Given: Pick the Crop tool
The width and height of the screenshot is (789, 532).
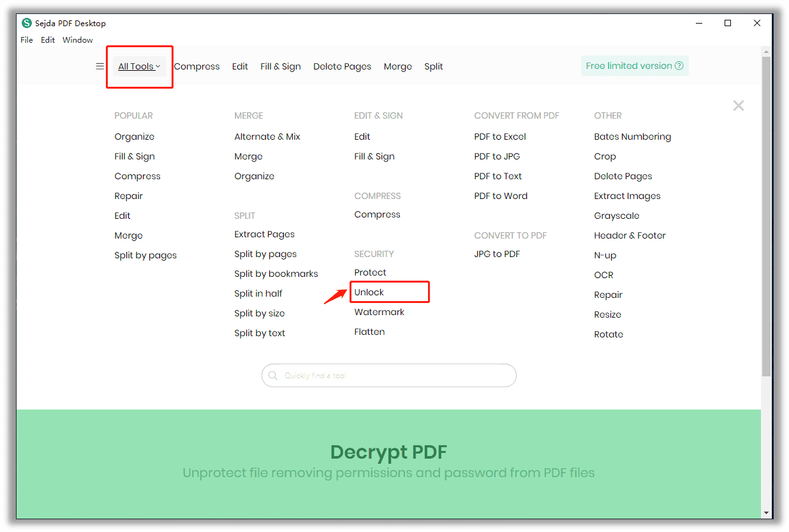Looking at the screenshot, I should (605, 156).
